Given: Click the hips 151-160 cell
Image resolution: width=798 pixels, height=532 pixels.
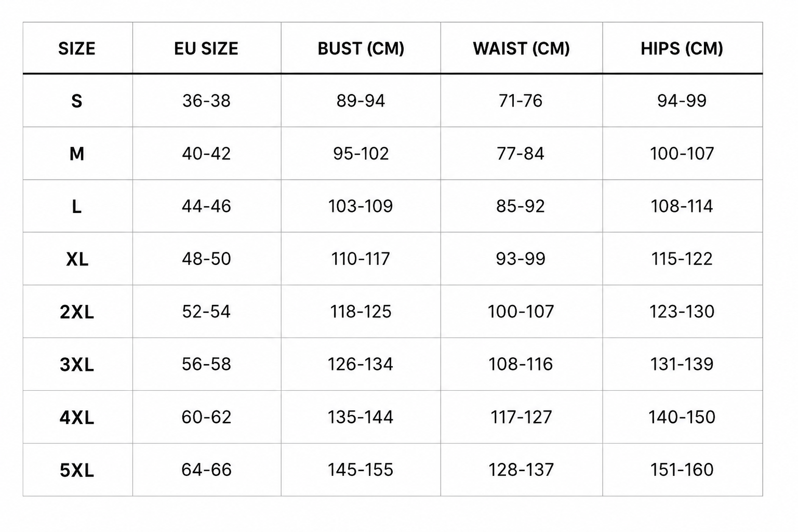Looking at the screenshot, I should [682, 470].
